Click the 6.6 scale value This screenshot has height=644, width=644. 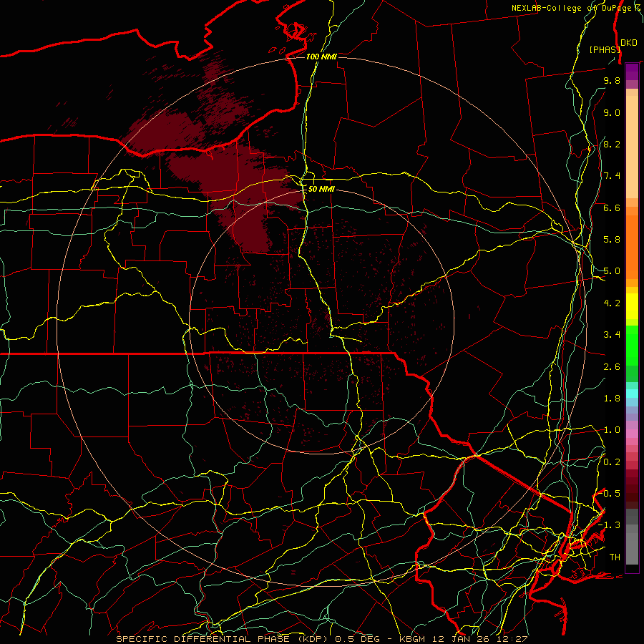(612, 208)
